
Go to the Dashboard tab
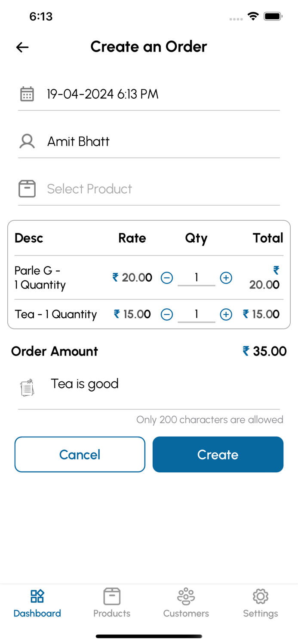click(x=37, y=603)
